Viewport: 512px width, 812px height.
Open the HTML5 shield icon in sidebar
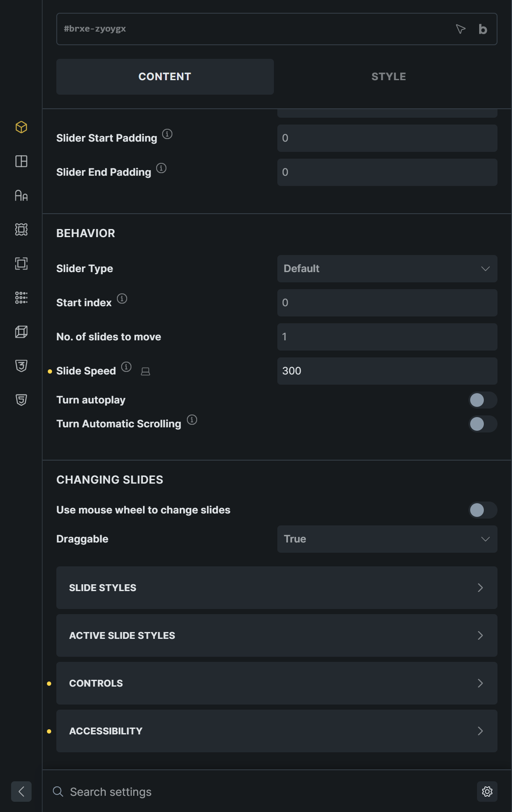point(21,400)
